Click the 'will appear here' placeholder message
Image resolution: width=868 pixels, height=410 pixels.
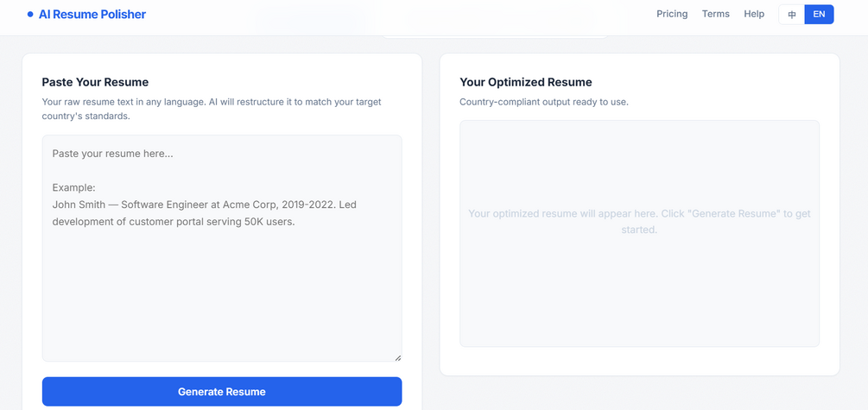click(x=639, y=221)
